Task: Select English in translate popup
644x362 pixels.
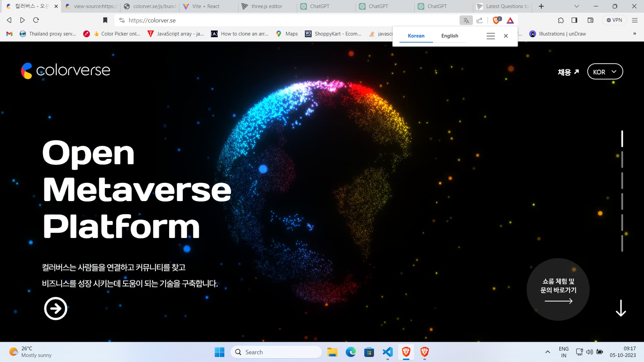Action: coord(449,36)
